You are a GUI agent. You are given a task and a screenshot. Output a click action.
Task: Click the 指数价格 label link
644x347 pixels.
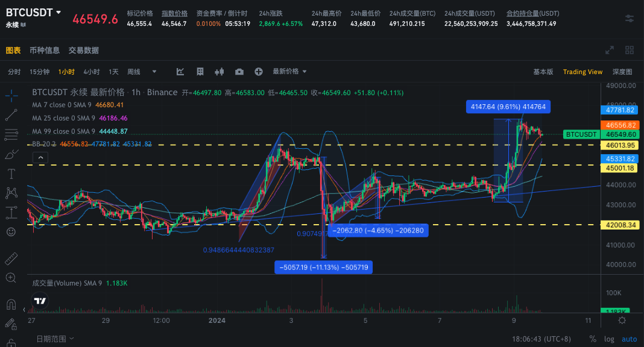[x=174, y=13]
